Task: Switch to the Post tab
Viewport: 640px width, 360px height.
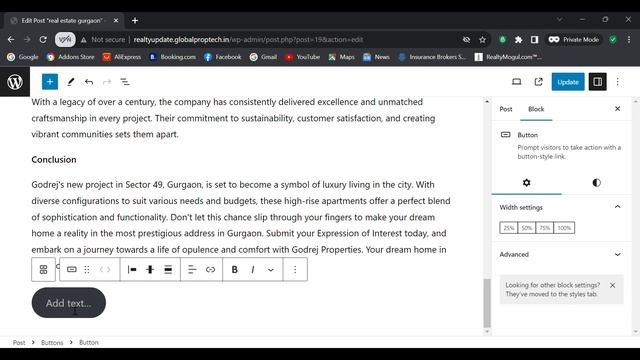Action: [506, 109]
